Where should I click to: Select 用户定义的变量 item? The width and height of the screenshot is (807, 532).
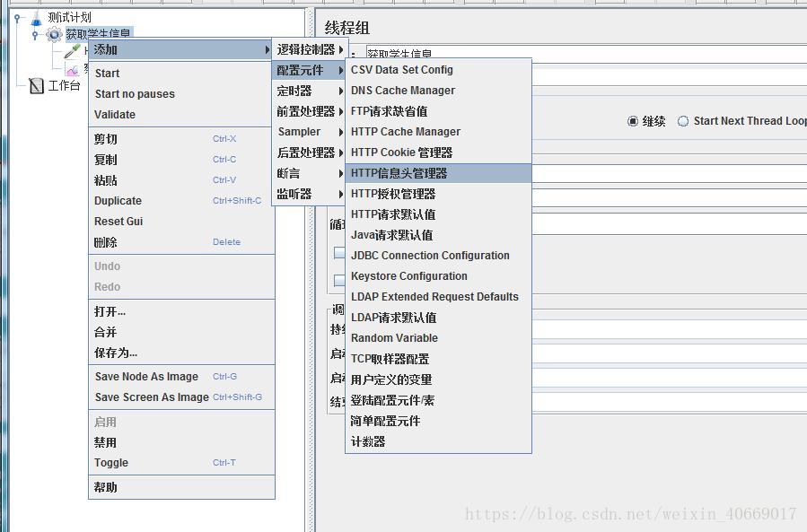pyautogui.click(x=438, y=379)
